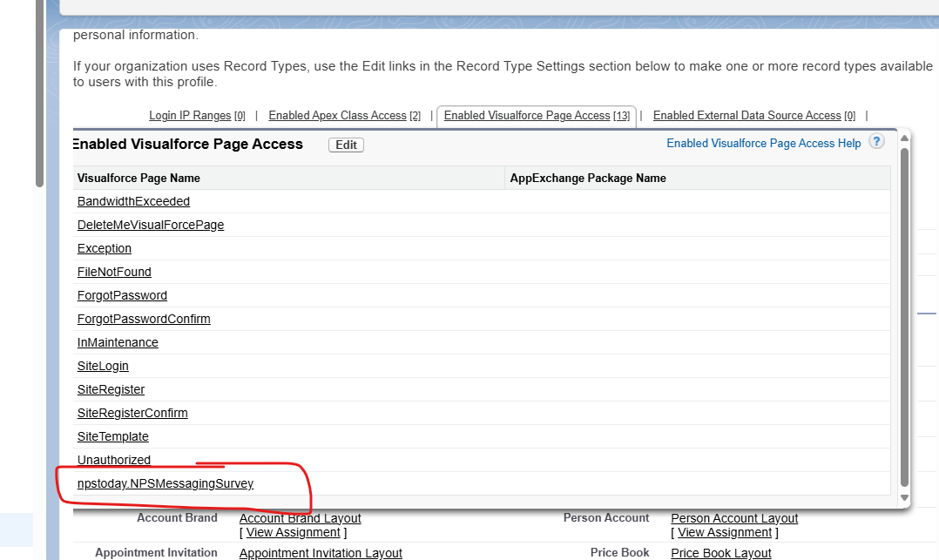
Task: Click the ForgotPasswordConfirm link
Action: click(x=144, y=319)
